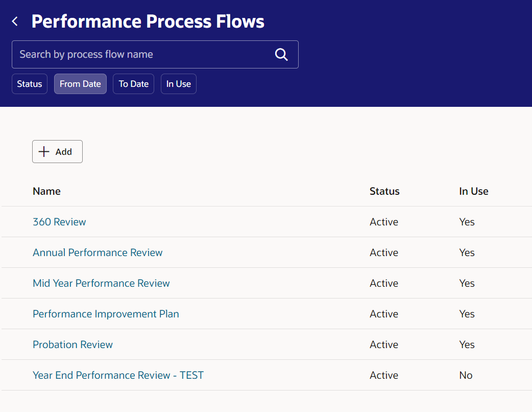Click Yes value in Annual Performance Review row
Image resolution: width=532 pixels, height=412 pixels.
[467, 253]
